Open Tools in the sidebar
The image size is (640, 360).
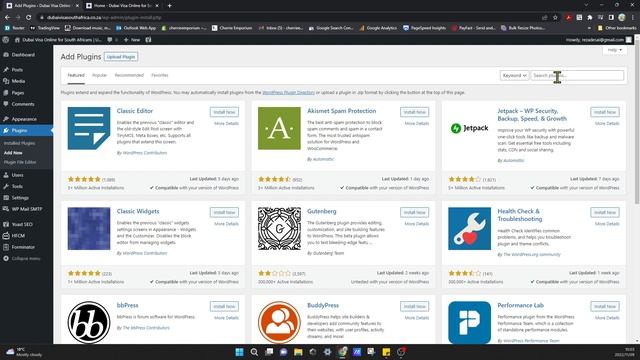pos(17,187)
